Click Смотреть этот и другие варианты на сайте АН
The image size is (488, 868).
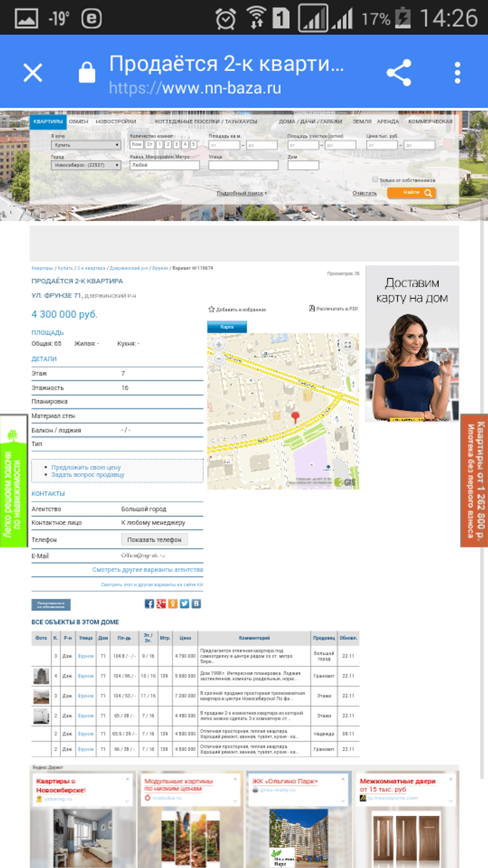click(x=152, y=585)
